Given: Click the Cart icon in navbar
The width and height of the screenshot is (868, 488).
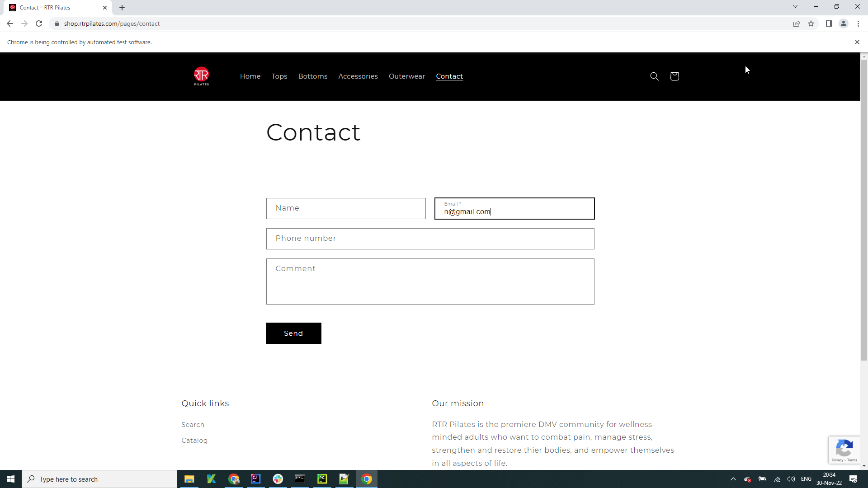Looking at the screenshot, I should [x=675, y=76].
